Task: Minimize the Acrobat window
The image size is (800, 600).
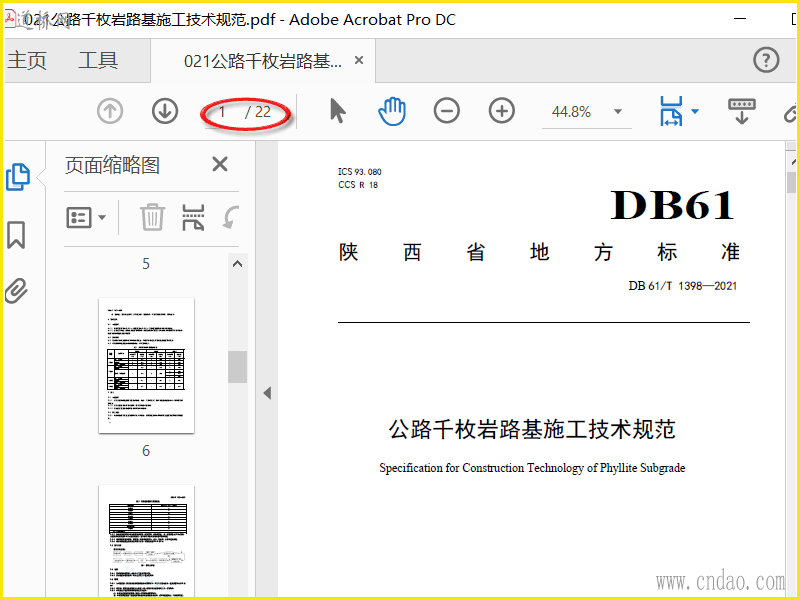Action: click(740, 19)
